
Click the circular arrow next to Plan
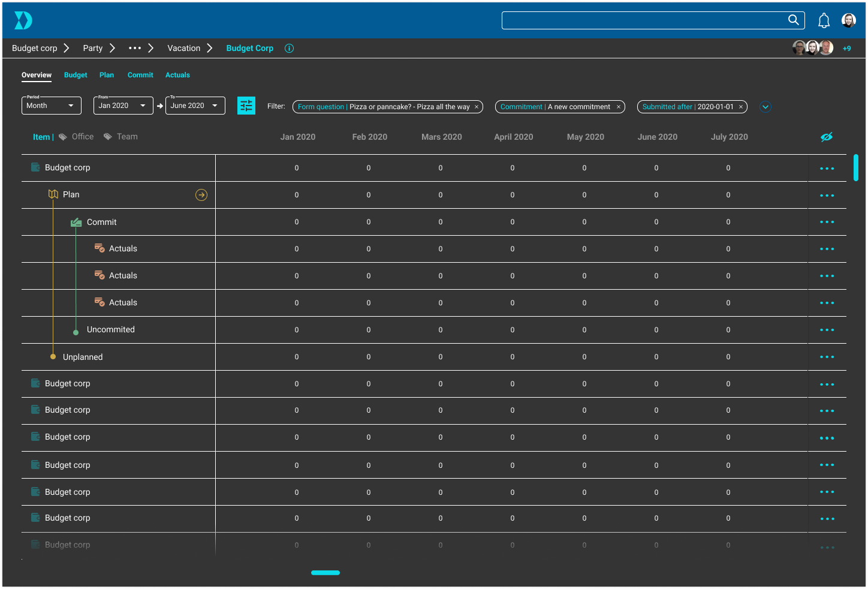pyautogui.click(x=201, y=195)
